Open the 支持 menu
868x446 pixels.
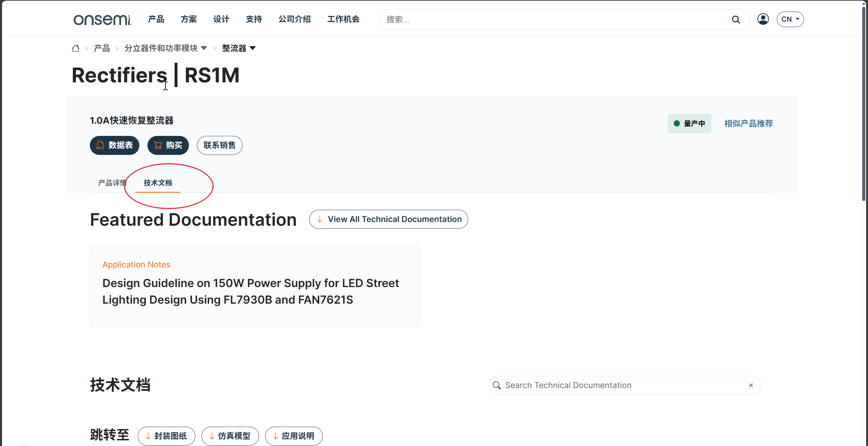click(254, 19)
